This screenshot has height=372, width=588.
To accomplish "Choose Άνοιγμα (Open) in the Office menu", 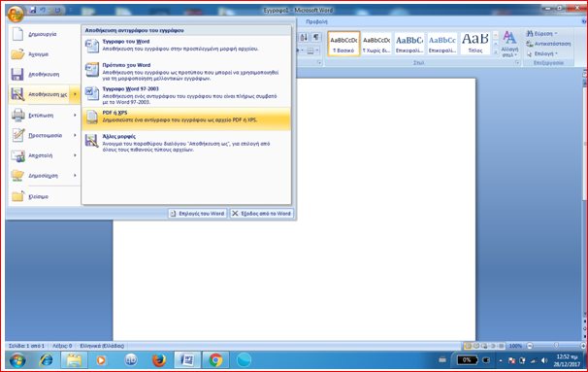I will click(44, 54).
